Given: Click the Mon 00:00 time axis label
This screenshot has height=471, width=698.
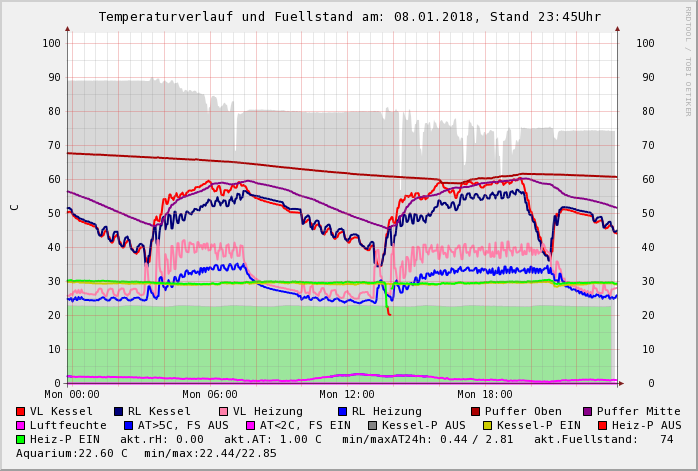Looking at the screenshot, I should pos(72,395).
